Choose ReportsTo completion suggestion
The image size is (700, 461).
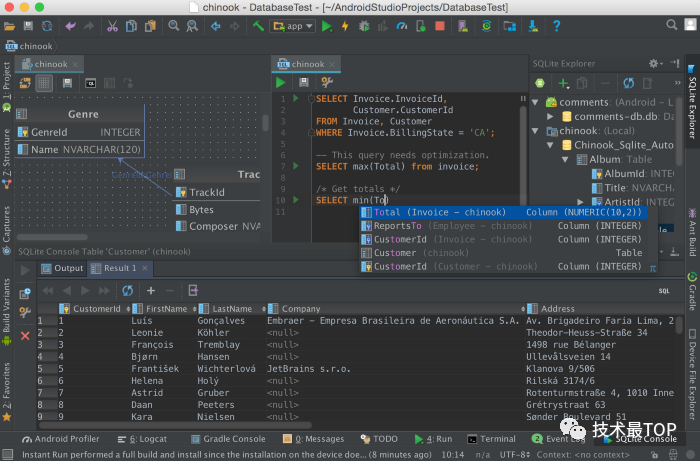click(x=503, y=226)
